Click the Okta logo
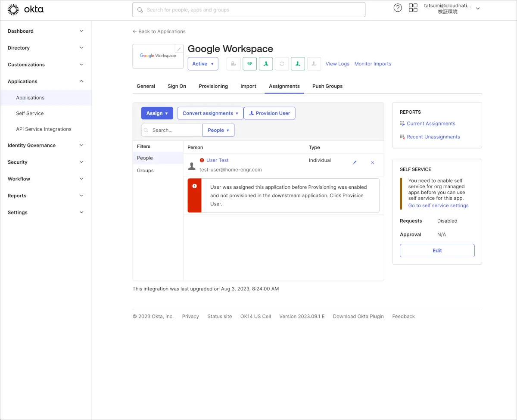Image resolution: width=517 pixels, height=420 pixels. 26,9
